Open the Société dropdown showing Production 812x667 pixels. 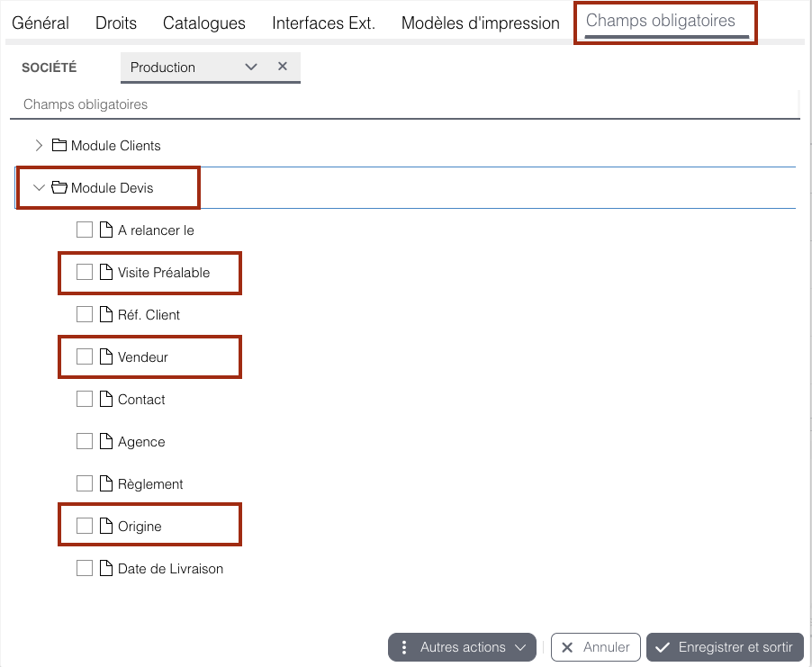tap(251, 67)
